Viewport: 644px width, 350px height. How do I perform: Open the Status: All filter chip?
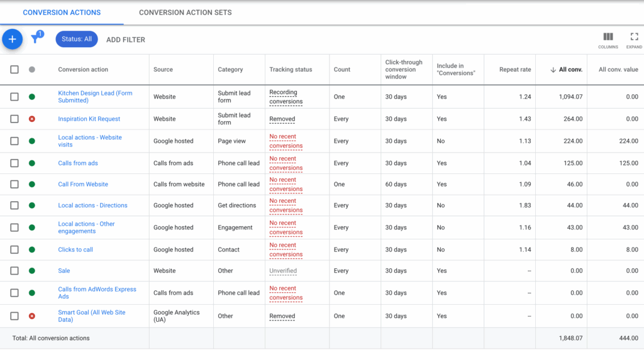point(77,39)
